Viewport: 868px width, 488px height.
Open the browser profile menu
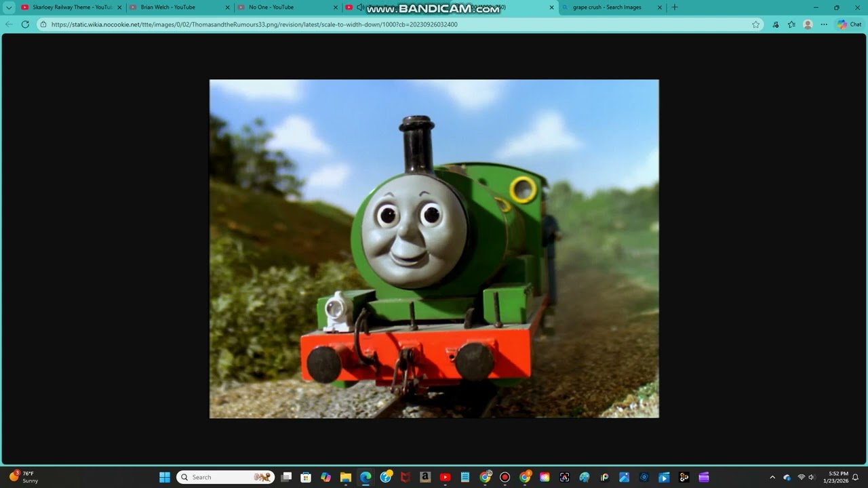pos(808,24)
